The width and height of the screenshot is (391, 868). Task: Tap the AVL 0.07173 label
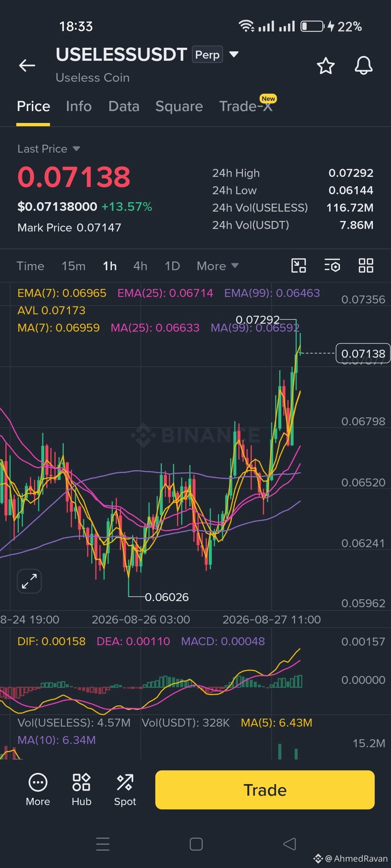tap(51, 310)
